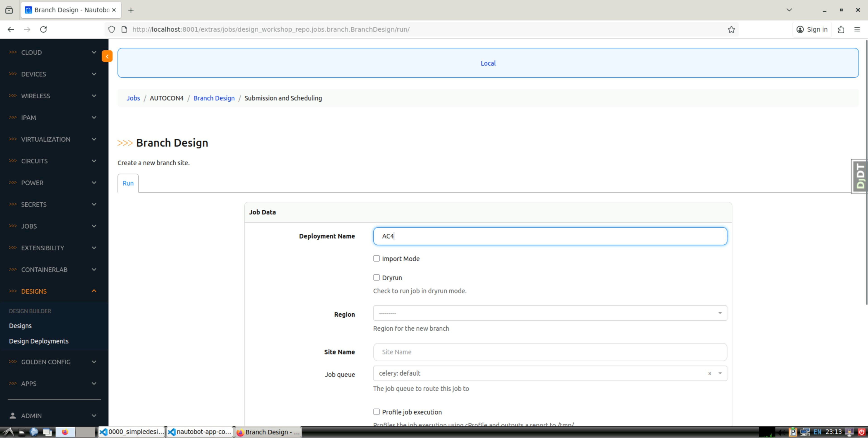
Task: Open Firefox application menu hamburger
Action: click(x=857, y=29)
